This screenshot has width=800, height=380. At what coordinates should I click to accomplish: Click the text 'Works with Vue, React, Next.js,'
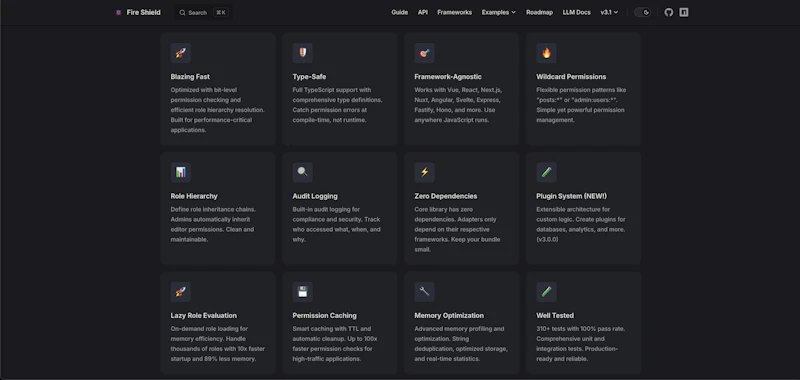457,90
